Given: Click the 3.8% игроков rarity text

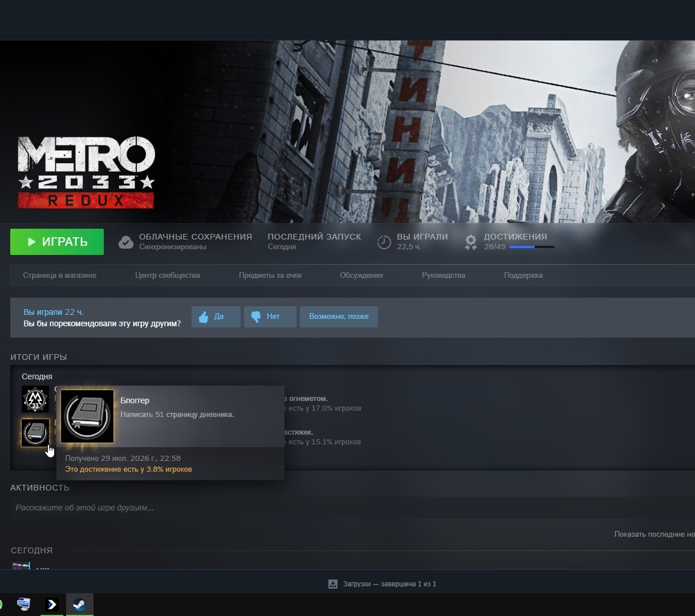Looking at the screenshot, I should coord(128,469).
